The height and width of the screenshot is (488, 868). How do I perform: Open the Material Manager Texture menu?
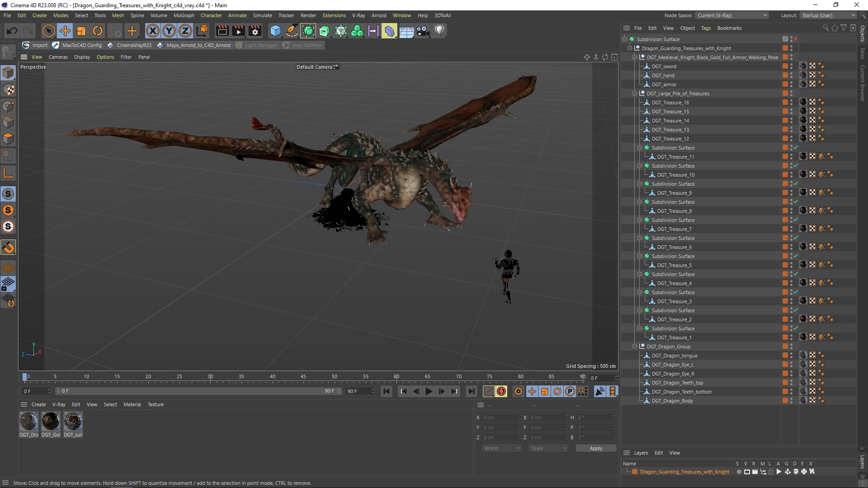pos(156,404)
